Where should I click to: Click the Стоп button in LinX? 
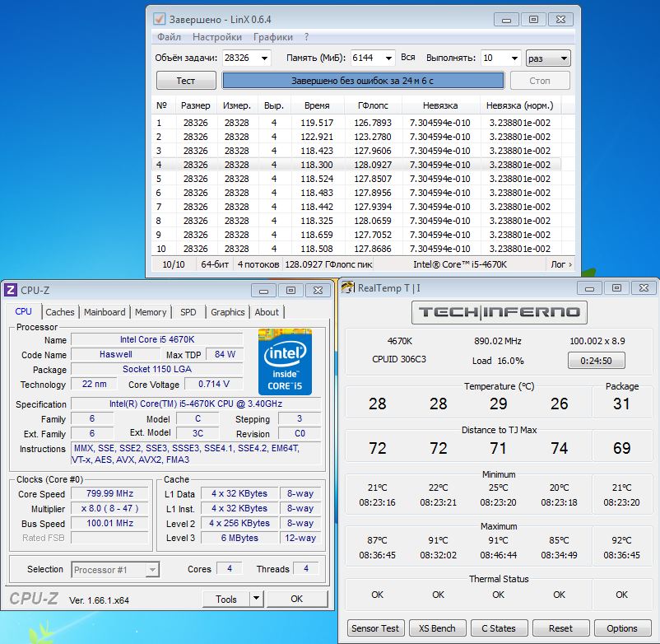(540, 81)
